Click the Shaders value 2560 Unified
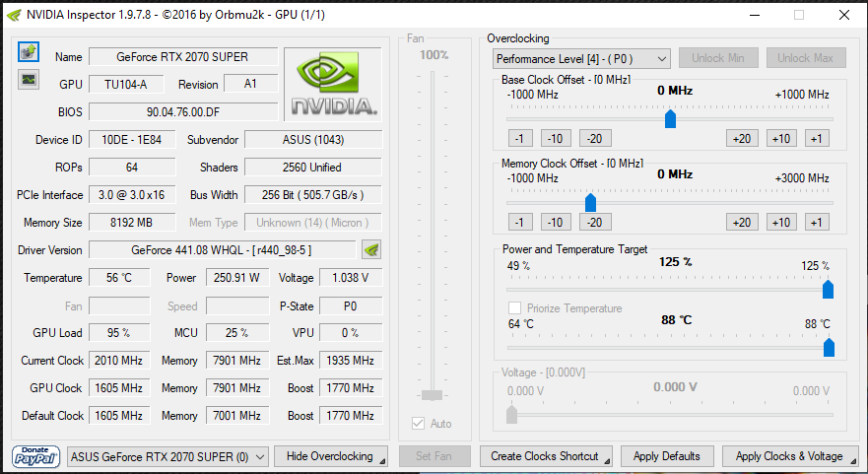 pos(313,168)
